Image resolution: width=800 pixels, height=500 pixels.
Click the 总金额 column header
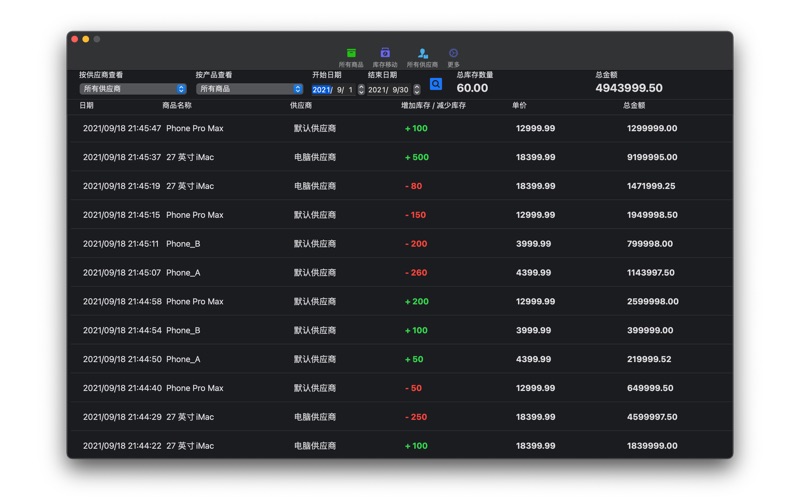(634, 106)
